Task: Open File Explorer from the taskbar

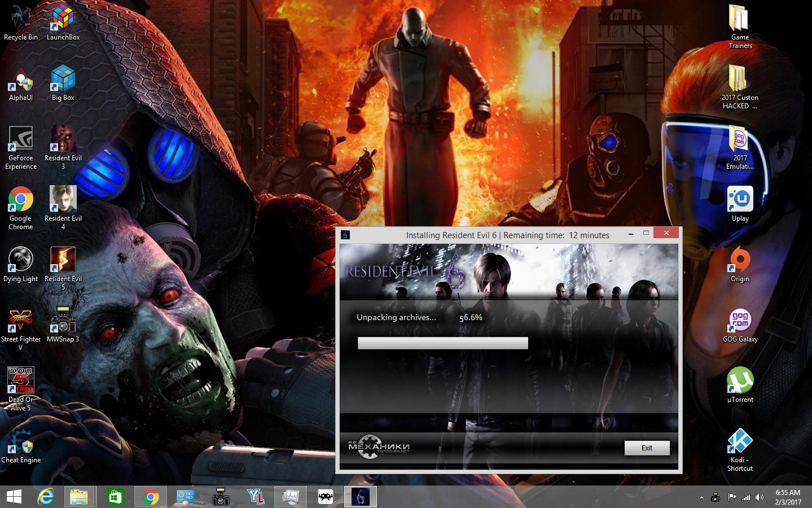Action: (79, 497)
